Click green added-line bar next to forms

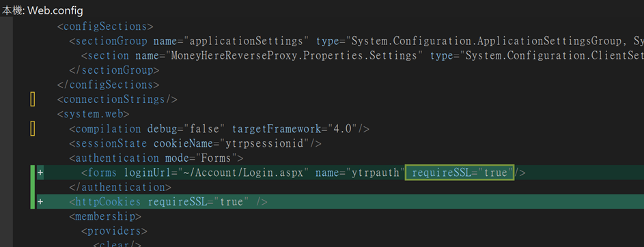coord(33,173)
